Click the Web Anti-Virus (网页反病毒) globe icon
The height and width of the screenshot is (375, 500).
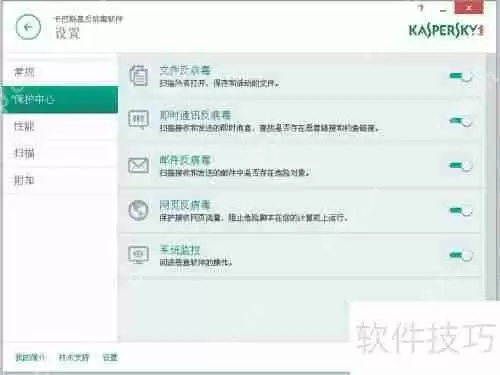coord(138,210)
